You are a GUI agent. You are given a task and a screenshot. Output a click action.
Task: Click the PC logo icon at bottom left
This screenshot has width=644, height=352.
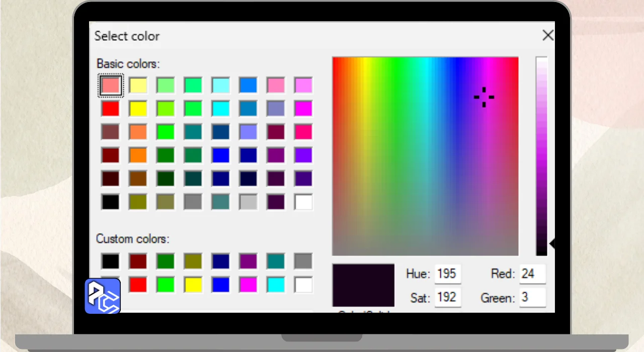tap(103, 296)
